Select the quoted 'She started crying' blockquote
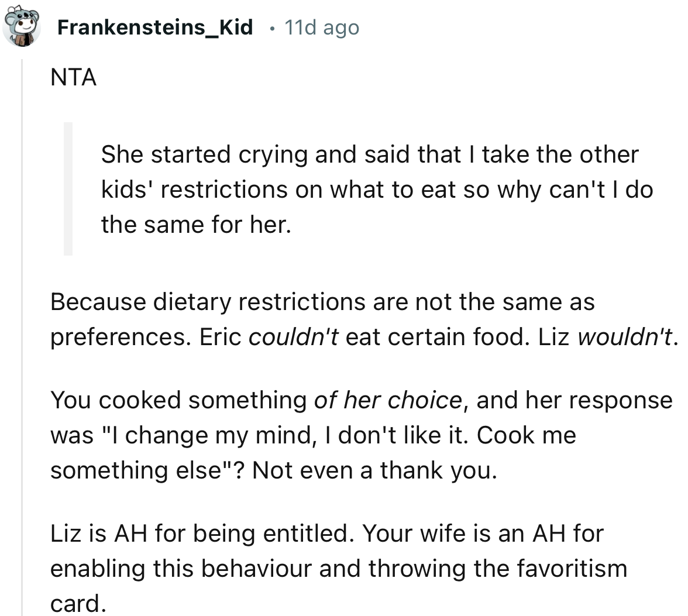The height and width of the screenshot is (616, 688). tap(369, 188)
